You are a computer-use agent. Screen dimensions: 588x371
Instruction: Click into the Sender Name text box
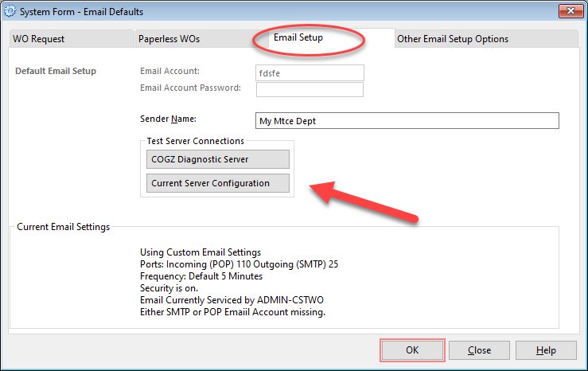coord(407,121)
